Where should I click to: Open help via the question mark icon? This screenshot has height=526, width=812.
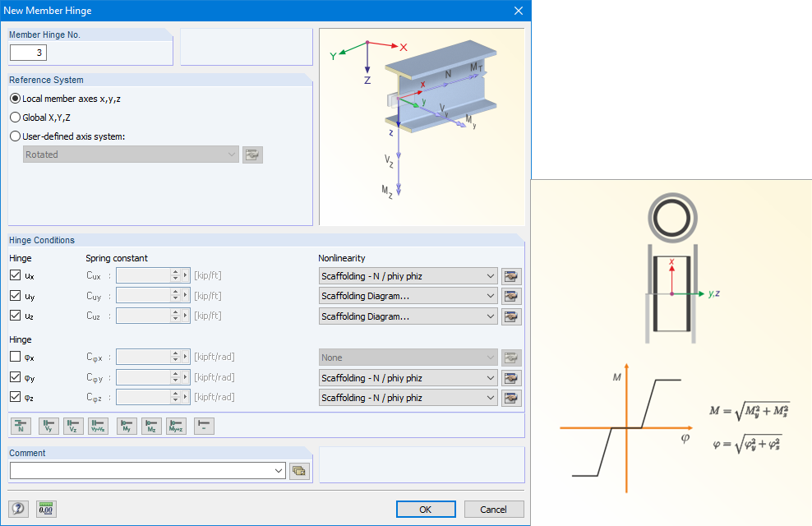pyautogui.click(x=18, y=508)
